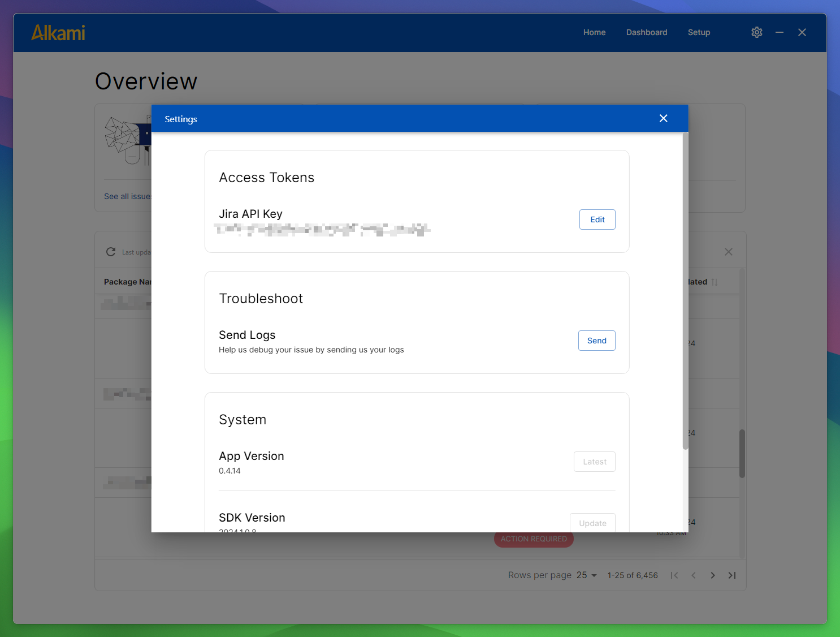Open the Rows per page dropdown
This screenshot has height=637, width=840.
pyautogui.click(x=587, y=575)
